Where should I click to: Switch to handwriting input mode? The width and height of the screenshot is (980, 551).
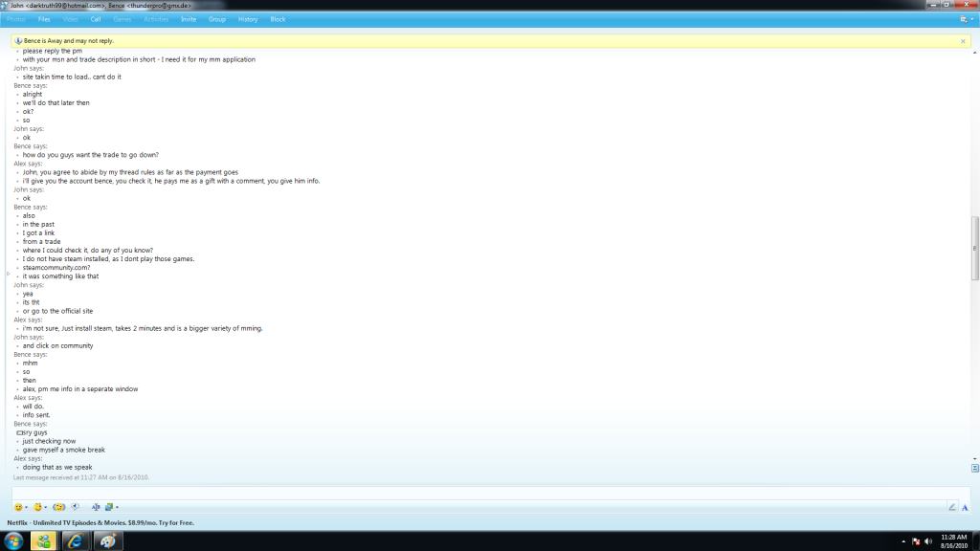[952, 507]
